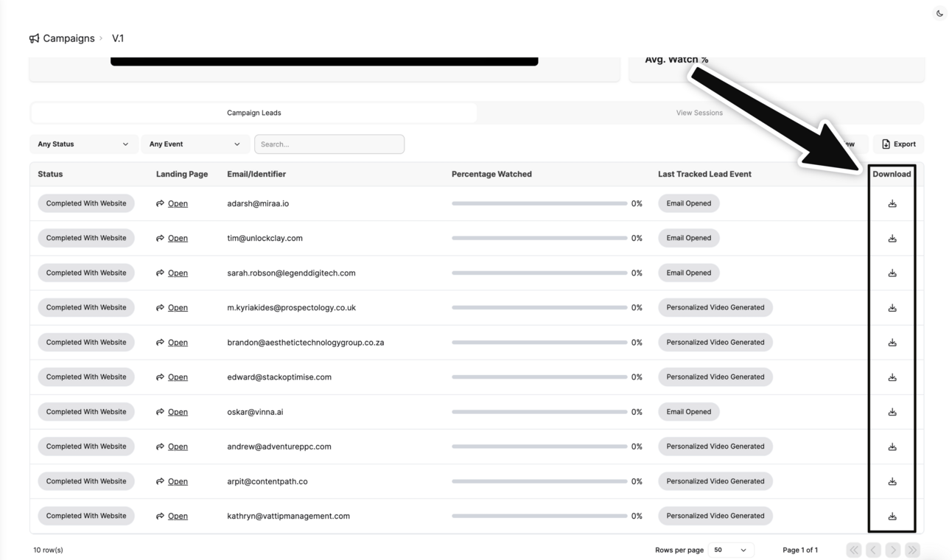Open the Any Event filter dropdown

(195, 144)
